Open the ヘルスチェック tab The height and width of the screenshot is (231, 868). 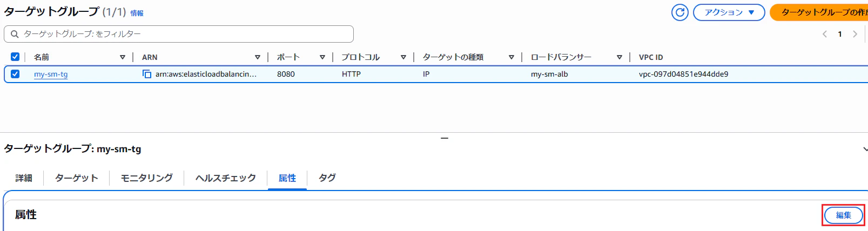point(226,178)
